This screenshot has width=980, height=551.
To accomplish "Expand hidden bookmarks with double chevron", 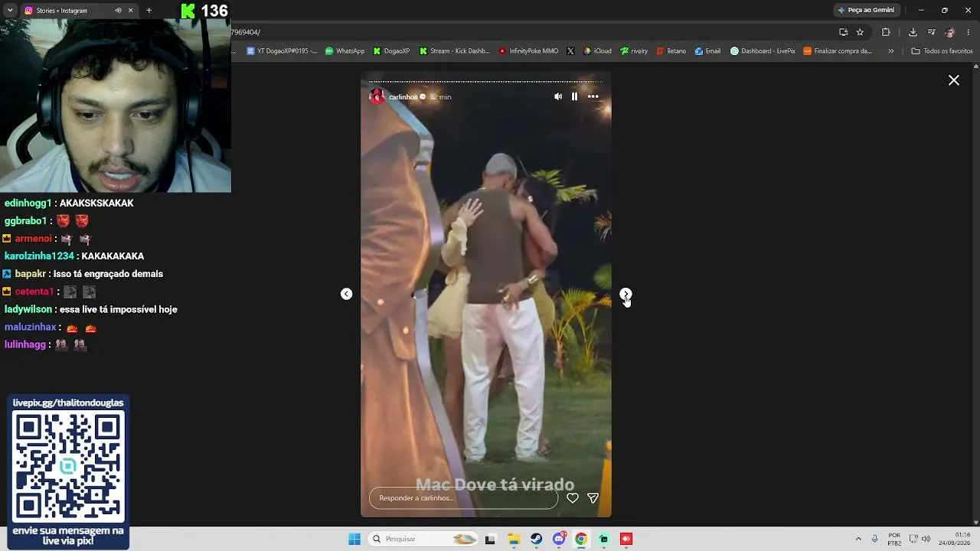I will click(x=890, y=51).
